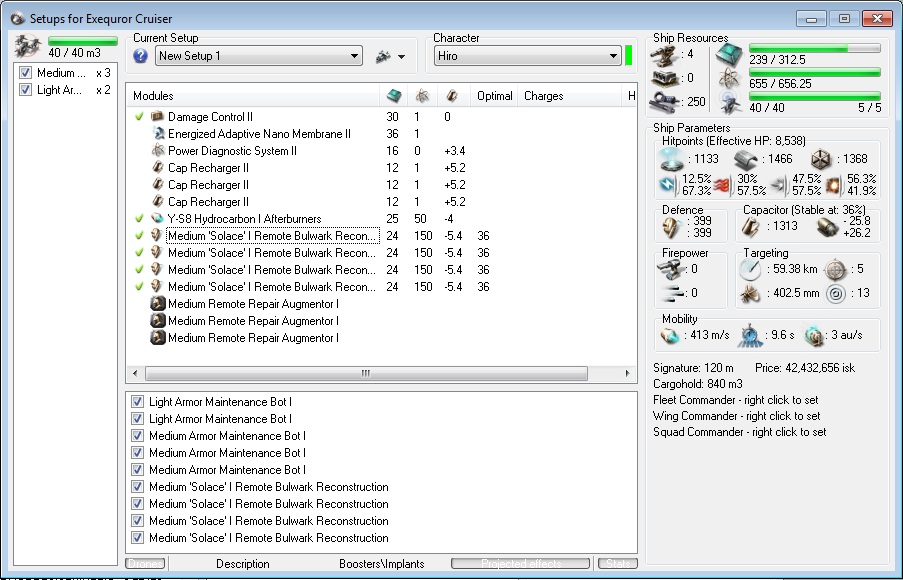Click the max locked targets icon showing 5
Screen dimensions: 903x580
835,270
